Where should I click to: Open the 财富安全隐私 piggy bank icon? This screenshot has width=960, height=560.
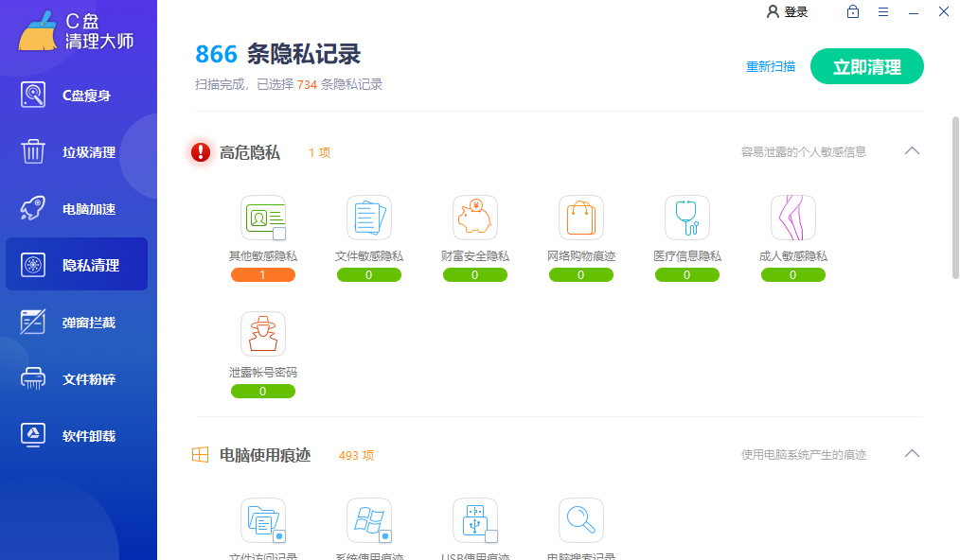(474, 218)
